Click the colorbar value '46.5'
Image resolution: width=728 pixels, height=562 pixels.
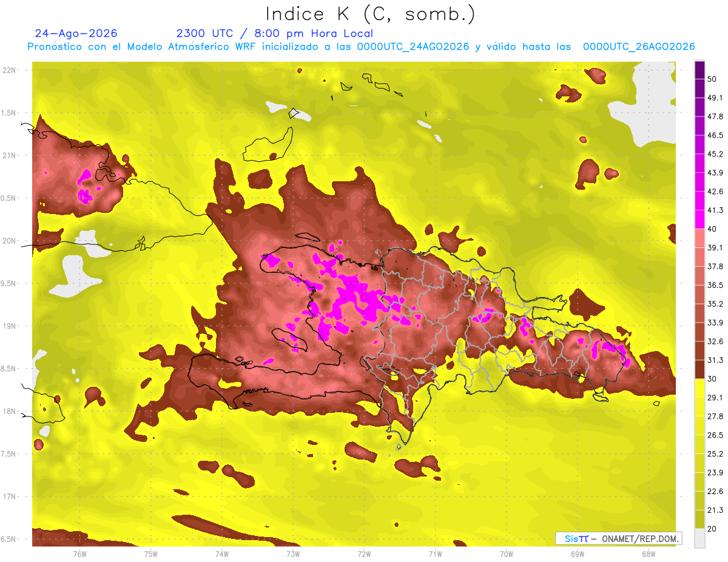(x=716, y=135)
